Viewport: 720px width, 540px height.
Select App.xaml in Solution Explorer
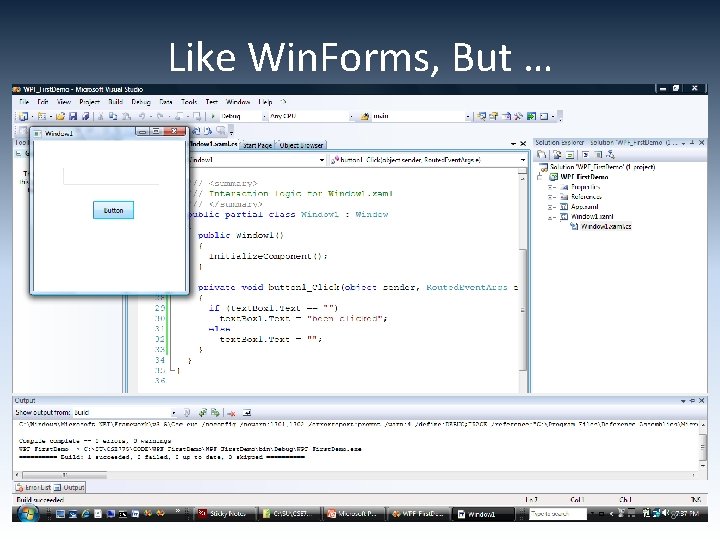[x=585, y=207]
